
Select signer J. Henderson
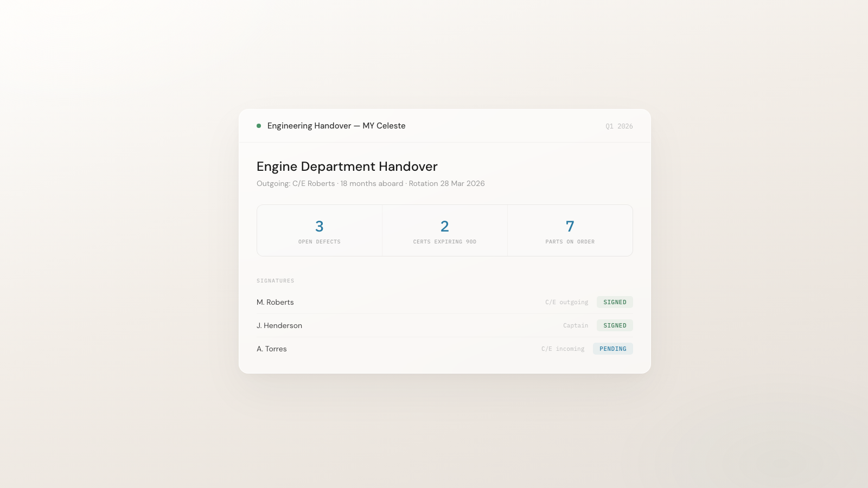279,325
